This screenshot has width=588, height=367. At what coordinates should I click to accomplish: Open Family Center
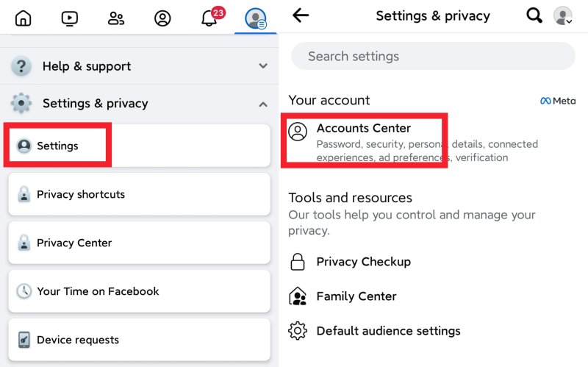(x=433, y=296)
